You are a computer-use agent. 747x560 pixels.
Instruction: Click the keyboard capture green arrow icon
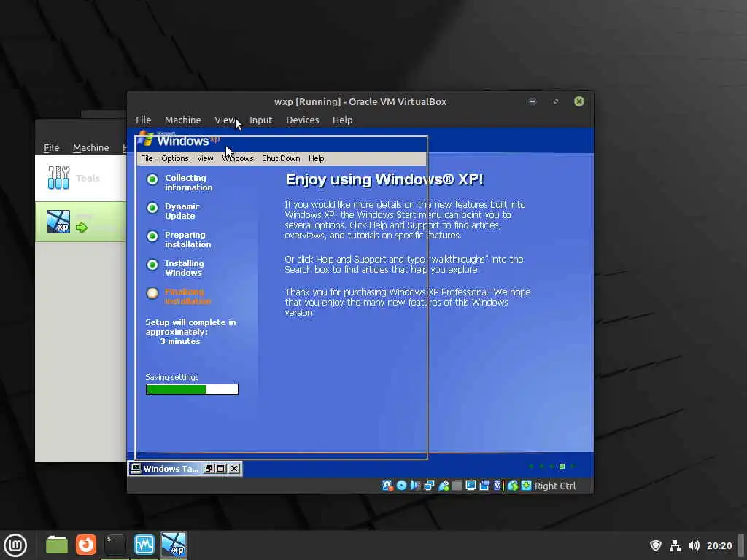pos(526,485)
